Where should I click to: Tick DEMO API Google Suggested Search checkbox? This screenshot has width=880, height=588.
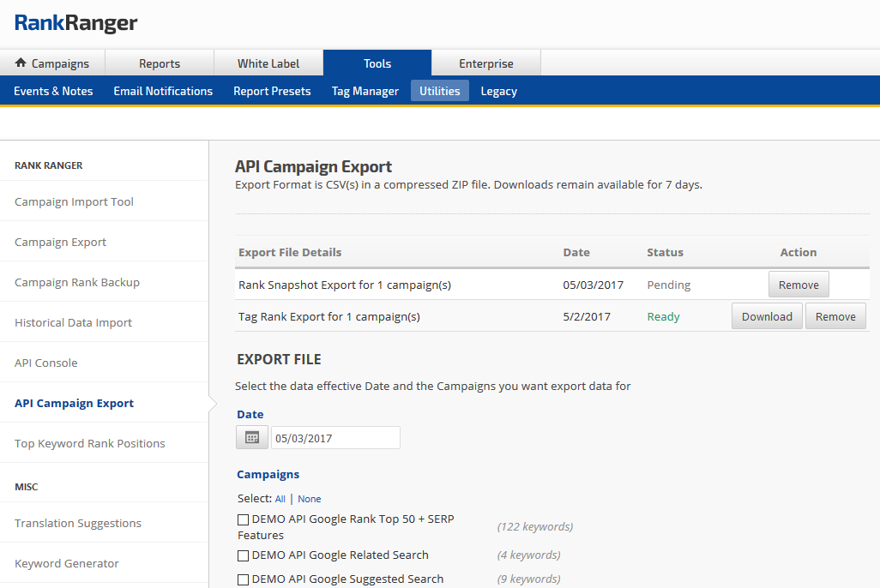[x=244, y=579]
